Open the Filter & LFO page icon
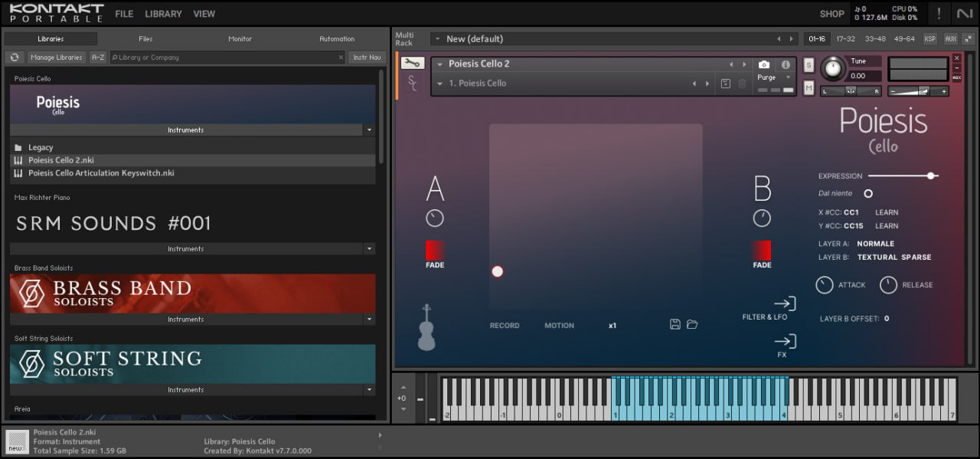Image resolution: width=980 pixels, height=459 pixels. click(785, 304)
